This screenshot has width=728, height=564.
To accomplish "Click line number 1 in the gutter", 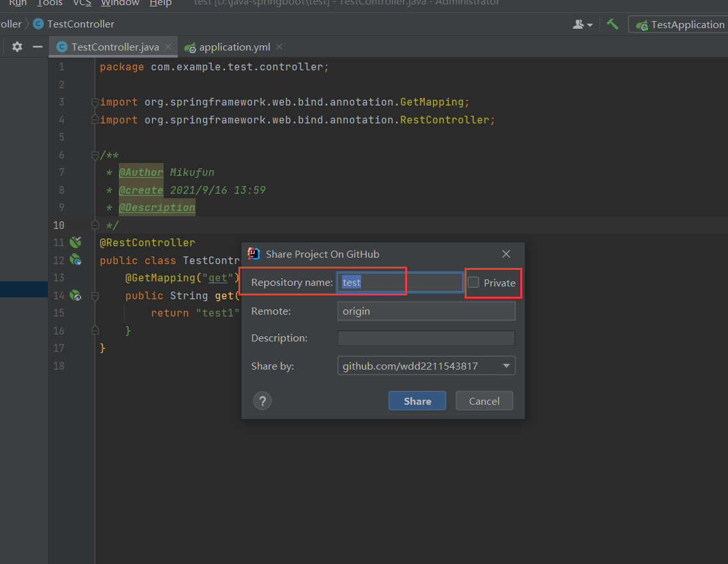I will click(x=61, y=67).
